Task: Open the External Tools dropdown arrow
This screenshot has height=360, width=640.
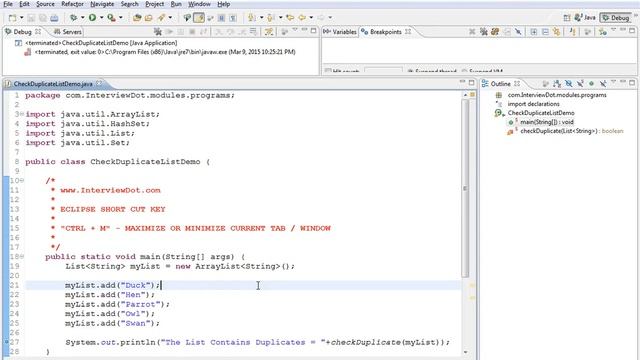Action: 121,18
